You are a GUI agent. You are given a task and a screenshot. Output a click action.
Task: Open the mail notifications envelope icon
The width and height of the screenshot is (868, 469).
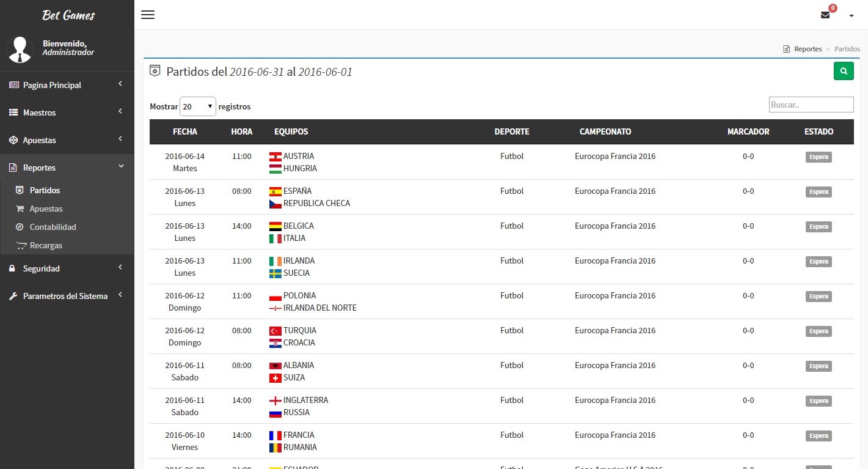point(825,15)
